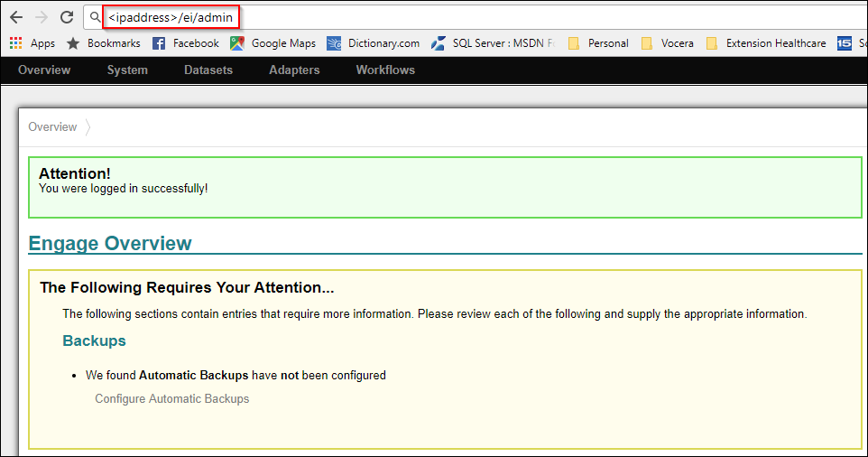This screenshot has height=457, width=868.
Task: Expand the Personal bookmarks folder
Action: [598, 43]
